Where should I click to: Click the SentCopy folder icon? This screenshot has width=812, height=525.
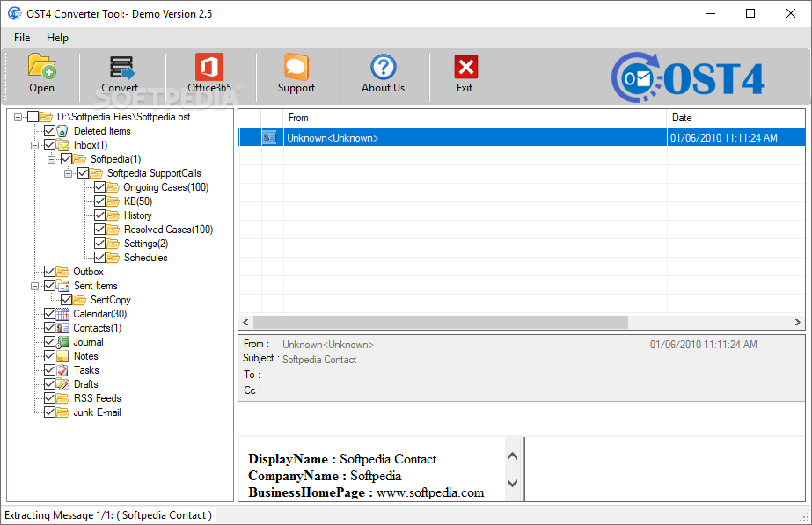79,300
